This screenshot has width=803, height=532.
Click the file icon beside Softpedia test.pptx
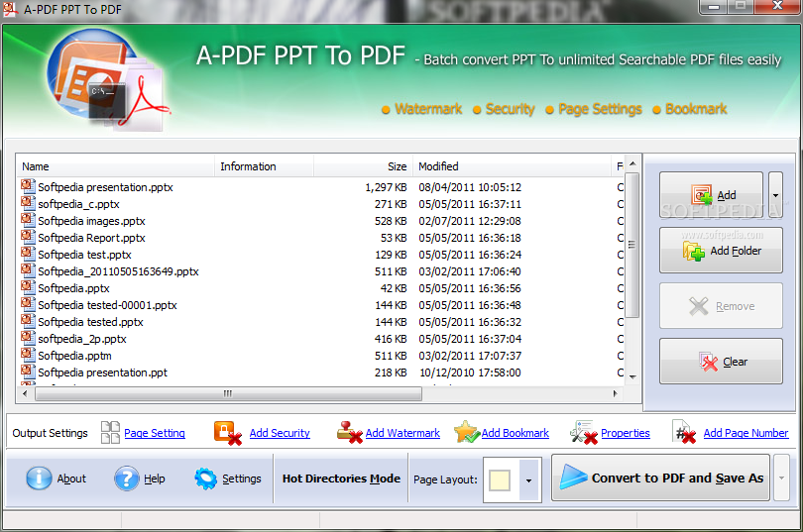28,254
